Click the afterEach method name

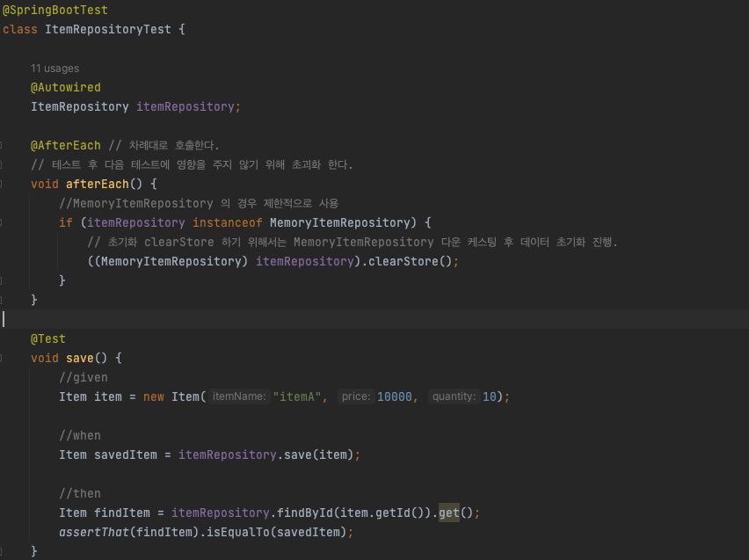[x=98, y=184]
